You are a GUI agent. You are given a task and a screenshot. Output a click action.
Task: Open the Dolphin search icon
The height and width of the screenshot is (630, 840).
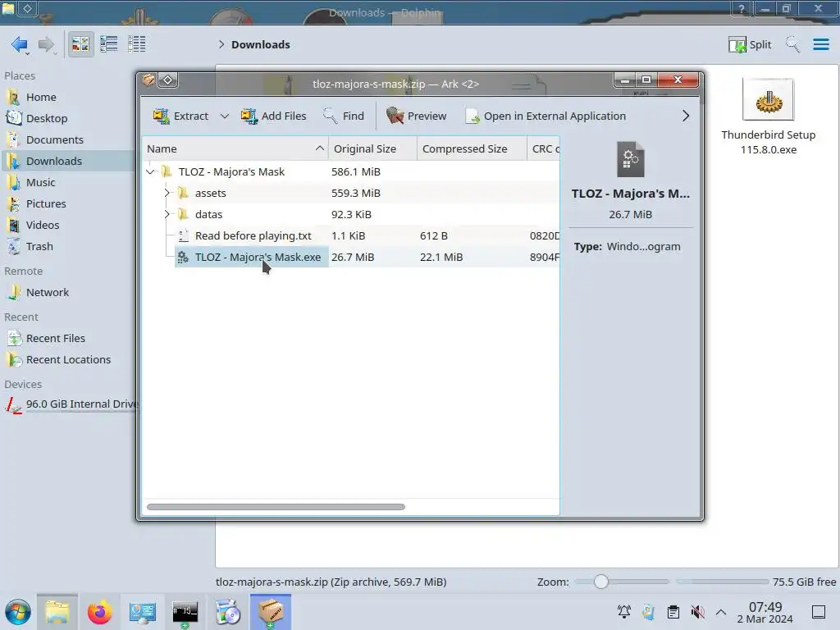793,44
